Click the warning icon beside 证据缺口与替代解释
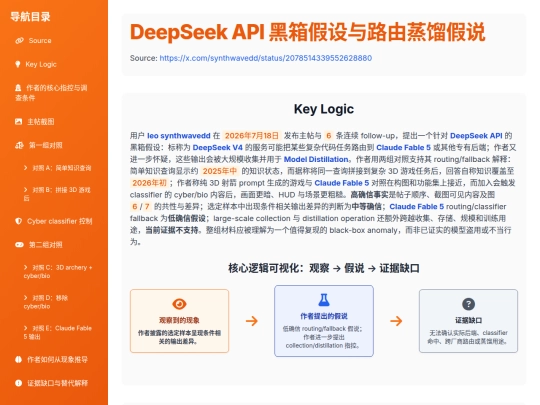The image size is (540, 405). click(x=19, y=383)
